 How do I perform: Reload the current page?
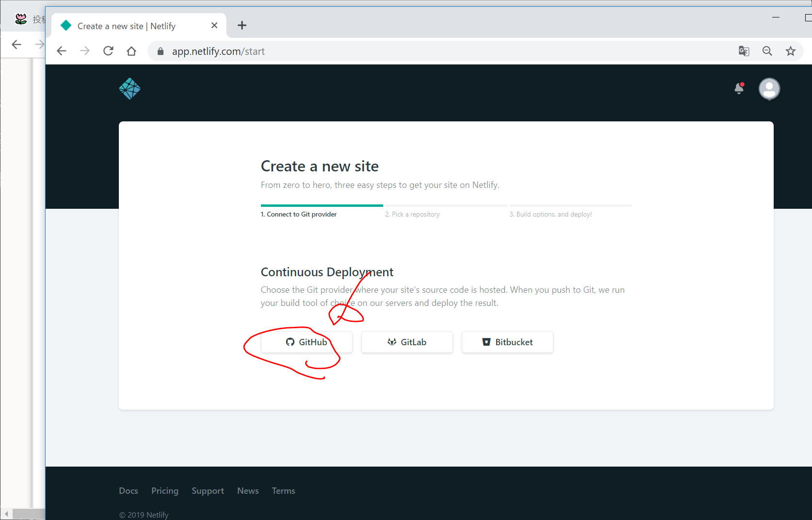[x=108, y=51]
